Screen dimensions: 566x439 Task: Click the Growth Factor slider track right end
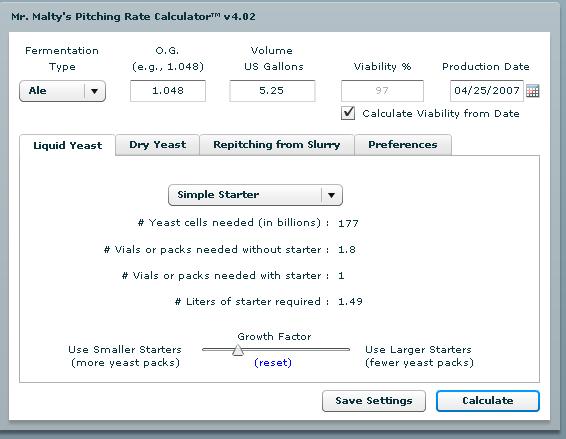[347, 349]
